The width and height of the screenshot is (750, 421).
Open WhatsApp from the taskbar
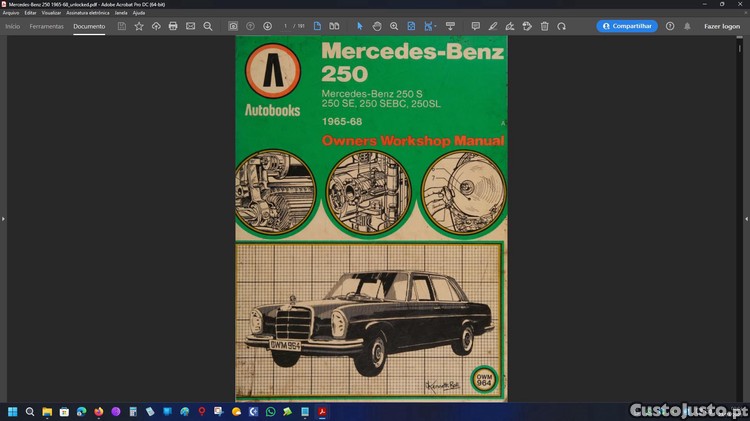270,411
